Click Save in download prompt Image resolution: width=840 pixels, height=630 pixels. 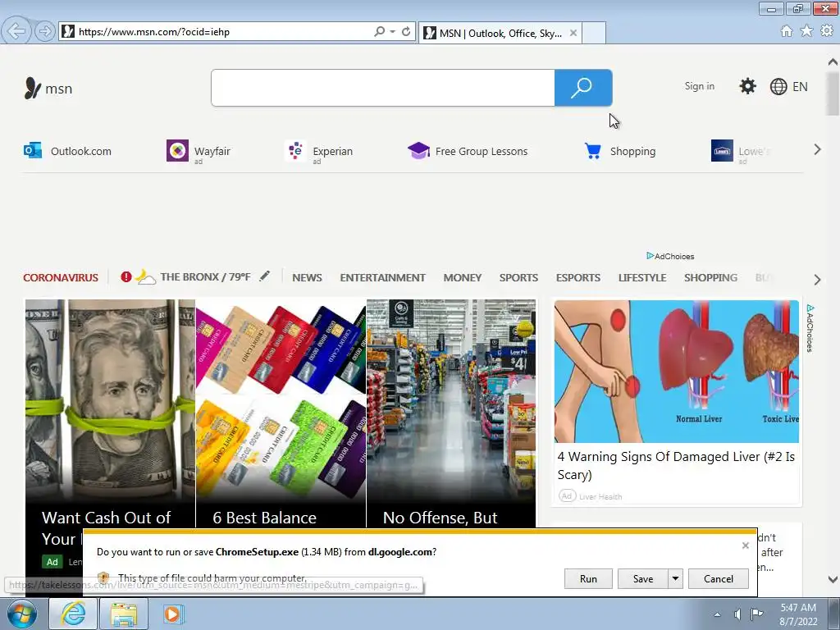643,578
